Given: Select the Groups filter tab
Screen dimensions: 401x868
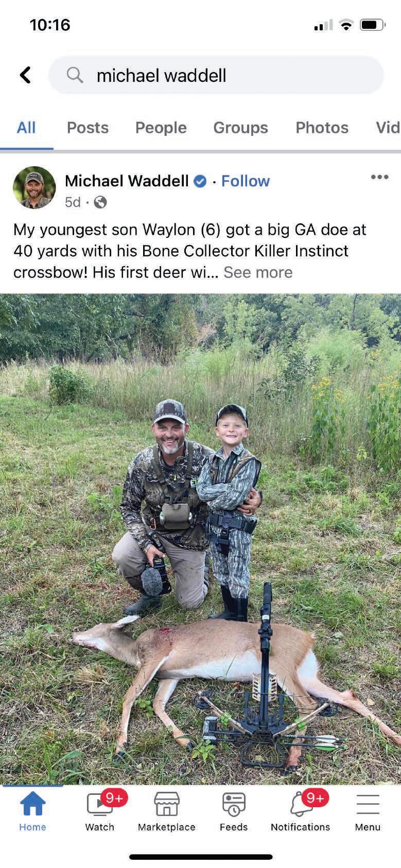Looking at the screenshot, I should tap(240, 128).
